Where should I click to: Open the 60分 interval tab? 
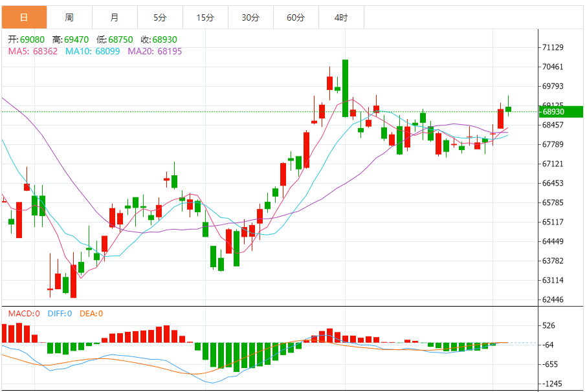coord(296,17)
